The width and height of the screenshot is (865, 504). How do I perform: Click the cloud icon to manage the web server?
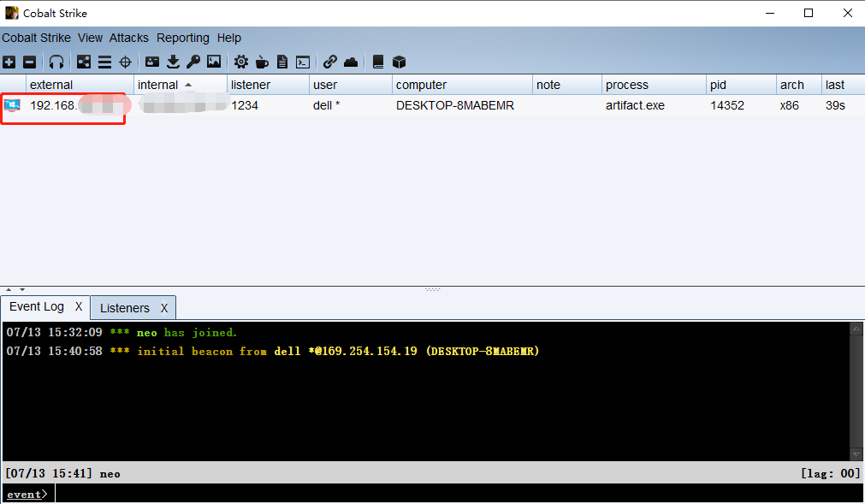(x=351, y=62)
